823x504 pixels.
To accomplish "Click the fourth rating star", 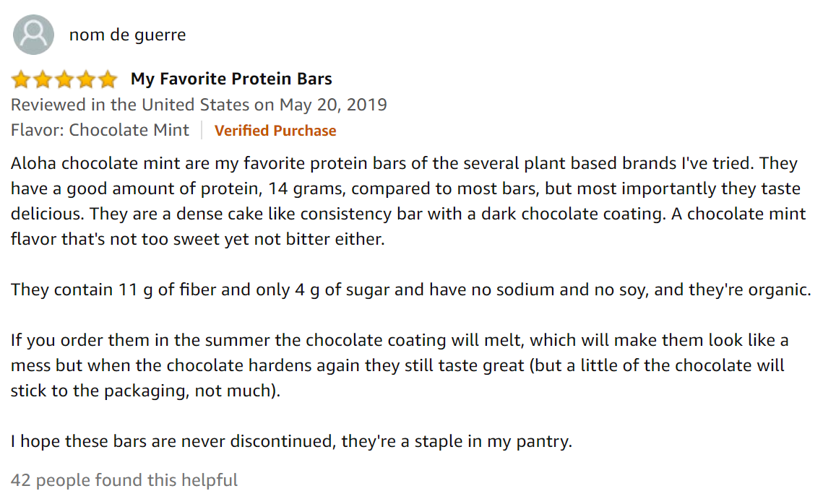I will [x=86, y=79].
